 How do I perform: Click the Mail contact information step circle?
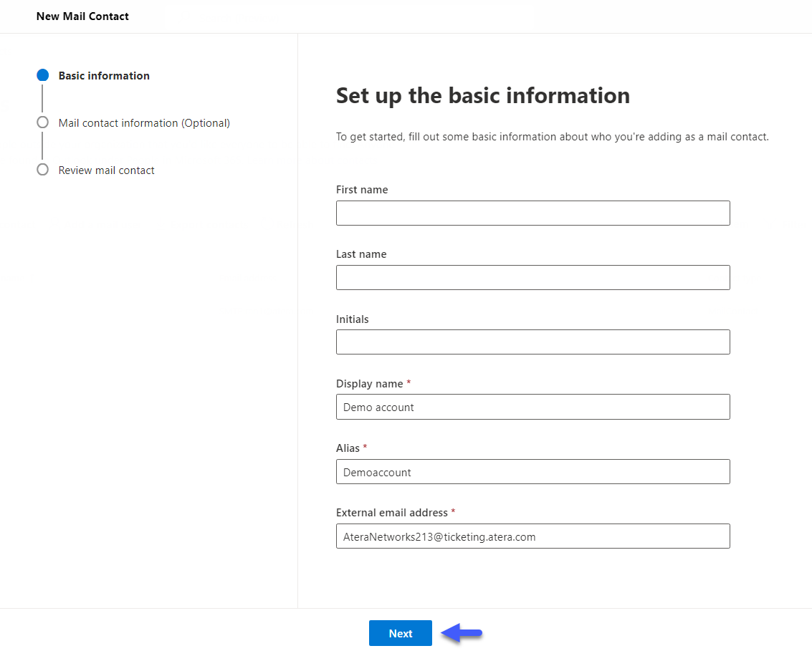[x=42, y=122]
